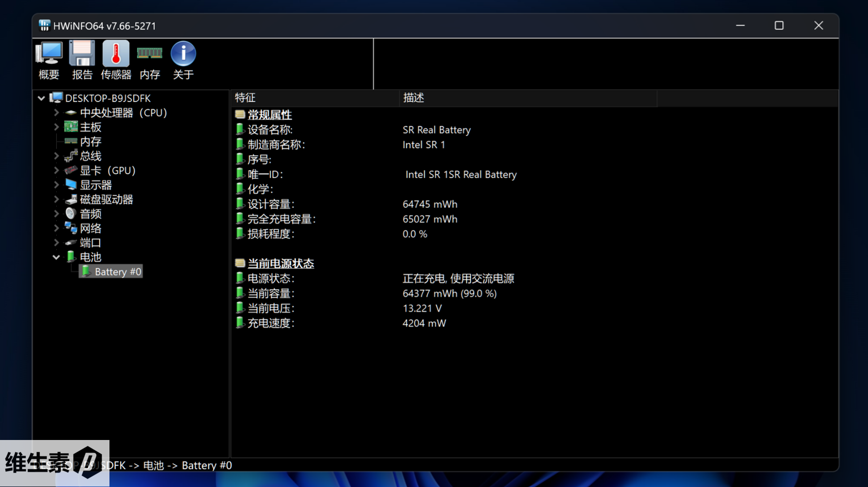The width and height of the screenshot is (868, 487).
Task: Select the 设计容量 design capacity row
Action: pyautogui.click(x=271, y=204)
